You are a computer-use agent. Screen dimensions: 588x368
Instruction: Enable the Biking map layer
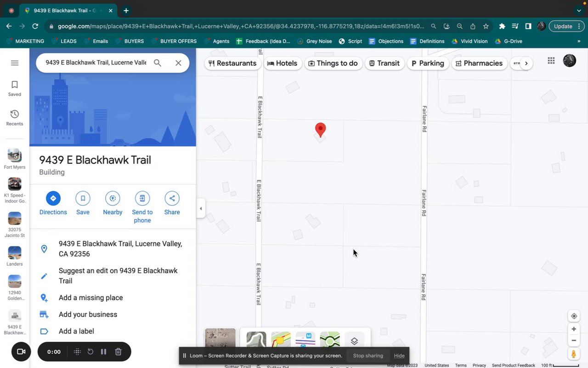(x=330, y=340)
